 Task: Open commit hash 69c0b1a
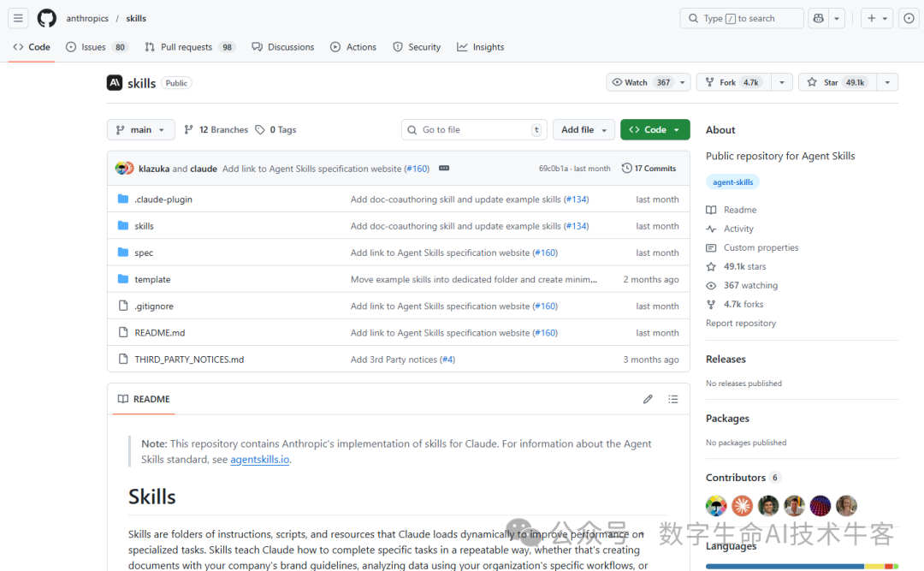tap(554, 168)
